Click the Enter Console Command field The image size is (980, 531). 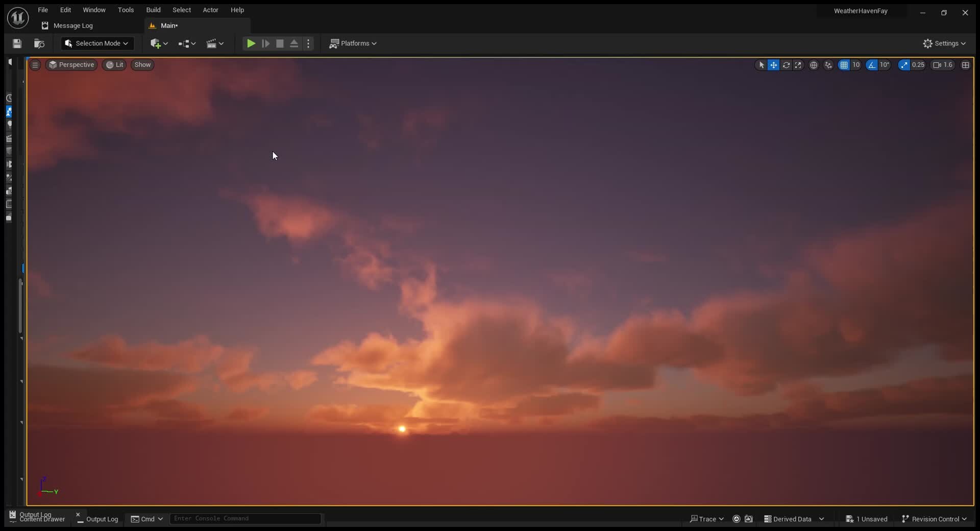(x=246, y=519)
